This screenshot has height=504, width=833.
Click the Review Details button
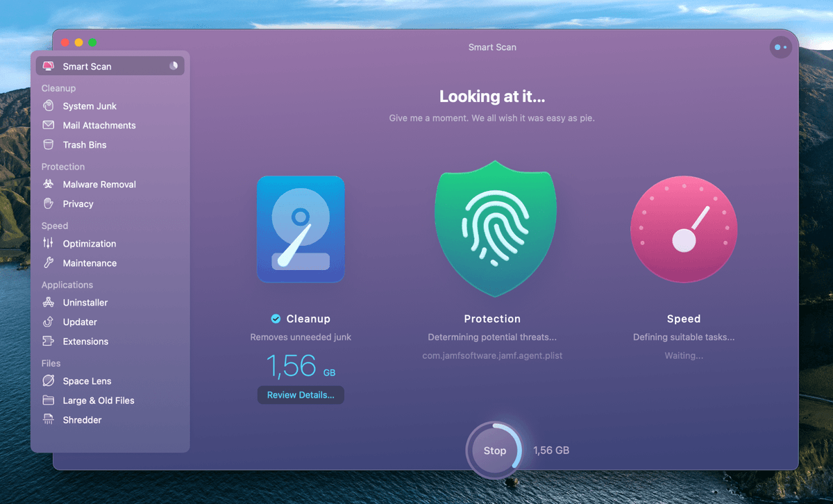[x=301, y=394]
